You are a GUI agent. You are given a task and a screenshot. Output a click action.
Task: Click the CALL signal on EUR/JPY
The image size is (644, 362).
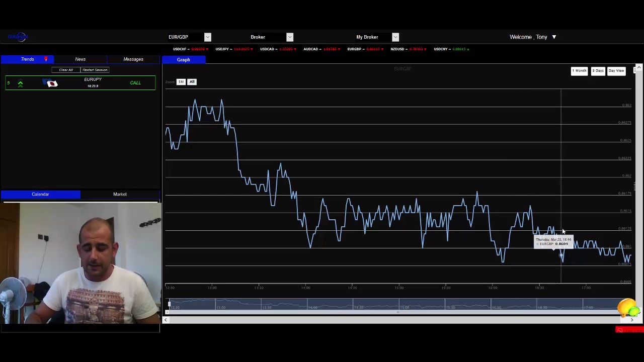click(x=135, y=83)
